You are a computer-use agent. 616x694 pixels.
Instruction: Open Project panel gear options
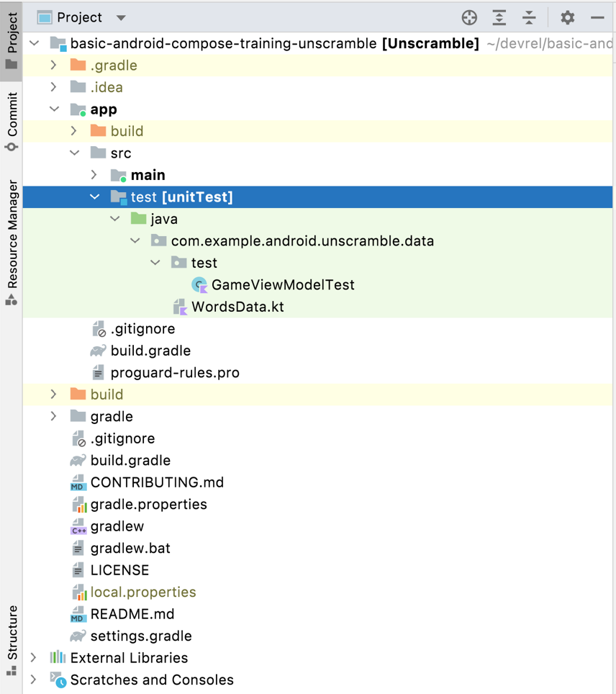click(x=568, y=18)
